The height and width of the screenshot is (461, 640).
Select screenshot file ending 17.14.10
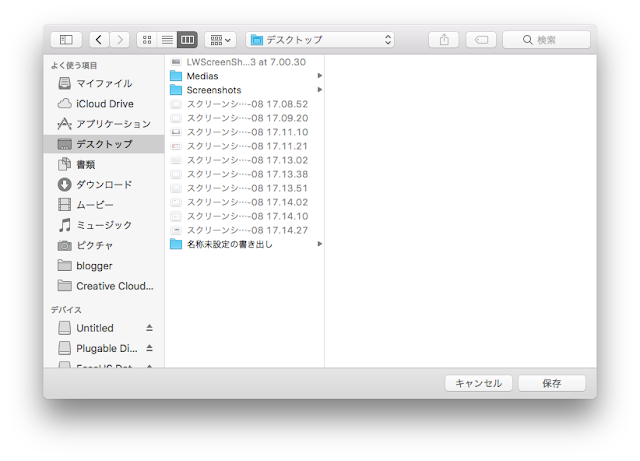click(245, 216)
